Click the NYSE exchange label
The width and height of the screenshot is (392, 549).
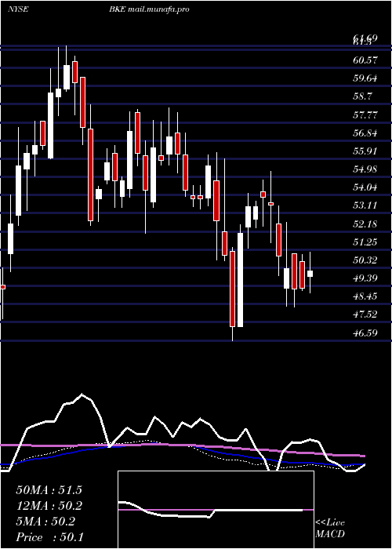pos(18,9)
